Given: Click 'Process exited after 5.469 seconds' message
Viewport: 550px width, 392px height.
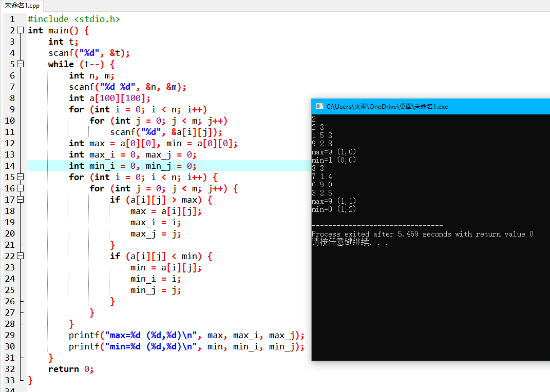Looking at the screenshot, I should 422,233.
